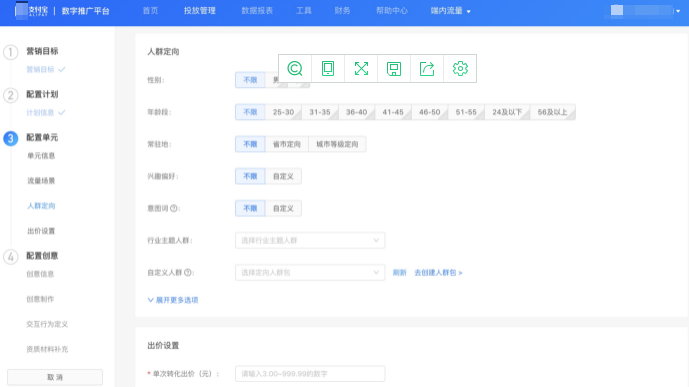This screenshot has height=387, width=689.
Task: Click step 3 circle for 配置单元
Action: tap(11, 138)
